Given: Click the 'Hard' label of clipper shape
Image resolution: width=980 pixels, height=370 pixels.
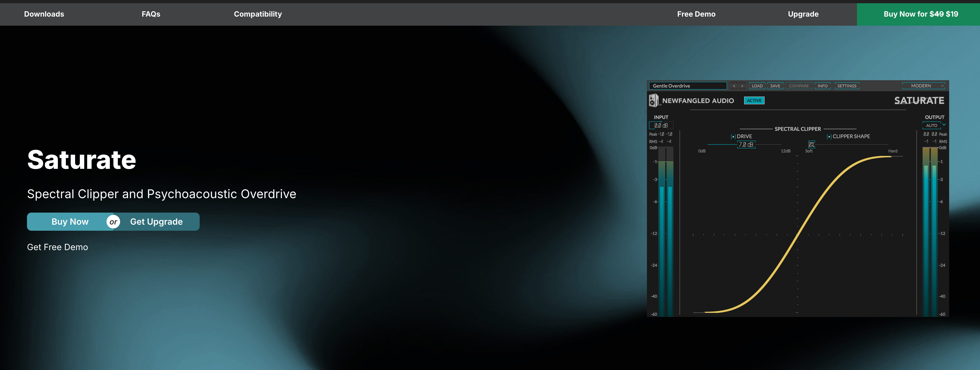Looking at the screenshot, I should click(893, 151).
